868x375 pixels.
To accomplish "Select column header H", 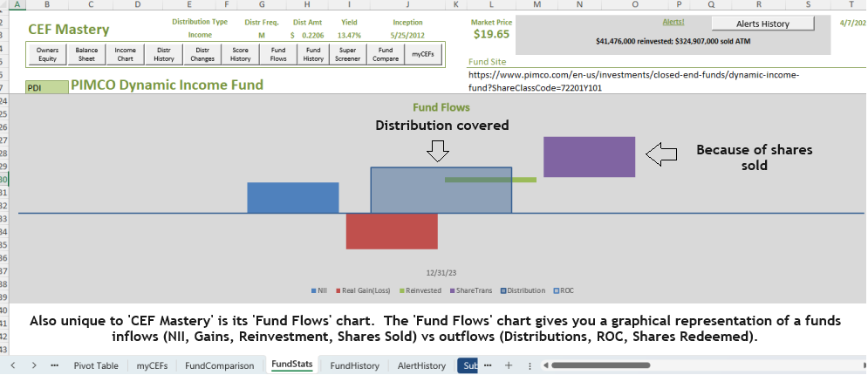I will coord(307,4).
